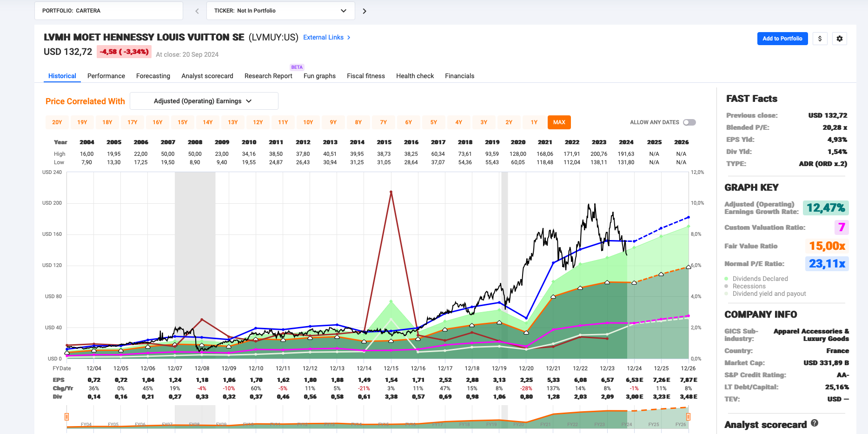Screen dimensions: 868x434
Task: Switch to the Historical tab
Action: point(62,76)
